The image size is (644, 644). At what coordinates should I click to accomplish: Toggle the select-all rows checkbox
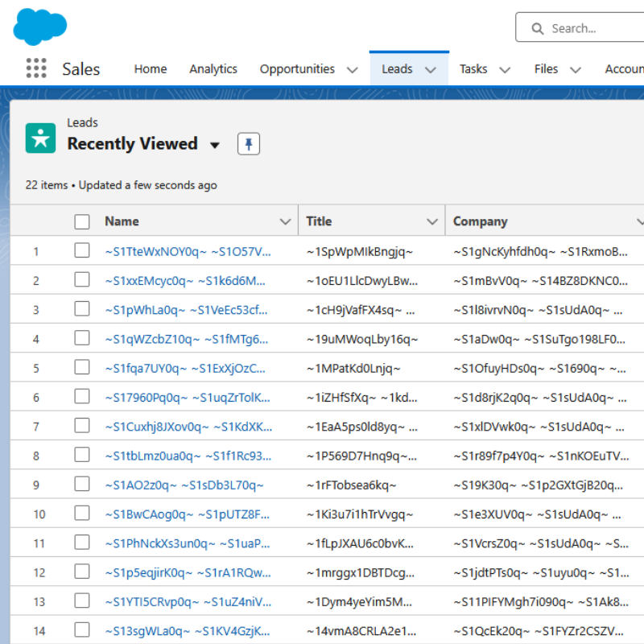click(82, 222)
